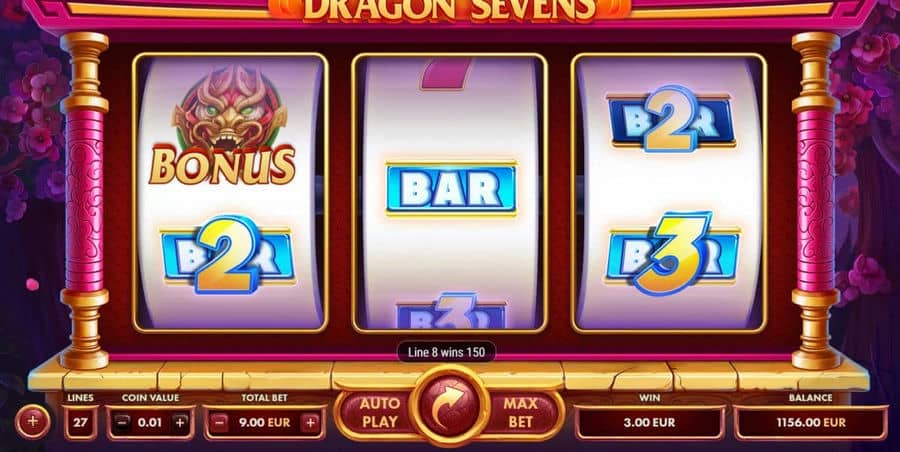Click the coin value 0.01 display

tap(150, 423)
